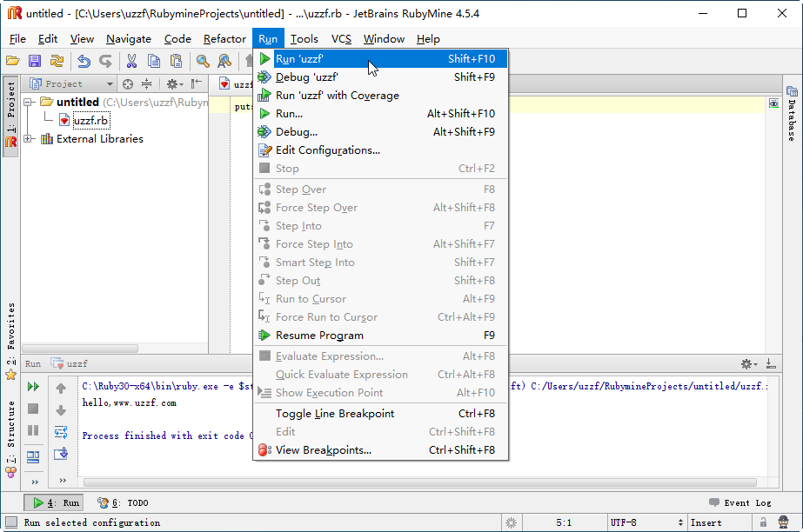Click the scroll to end icon in console
This screenshot has height=532, width=803.
[x=61, y=453]
